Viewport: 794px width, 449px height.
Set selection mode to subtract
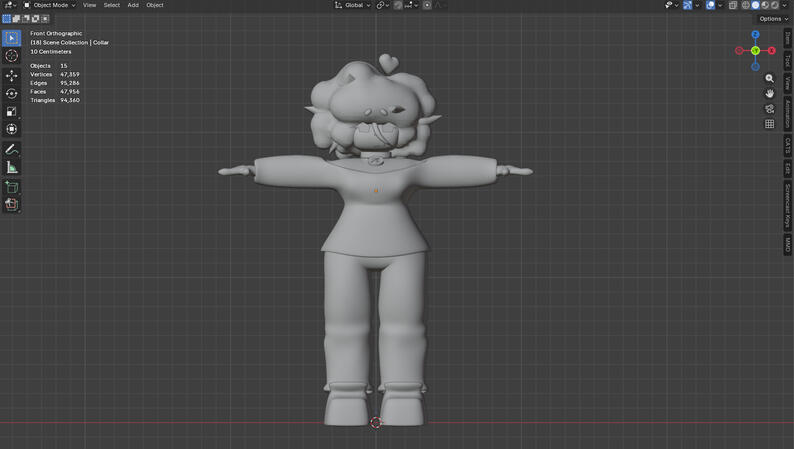(26, 19)
